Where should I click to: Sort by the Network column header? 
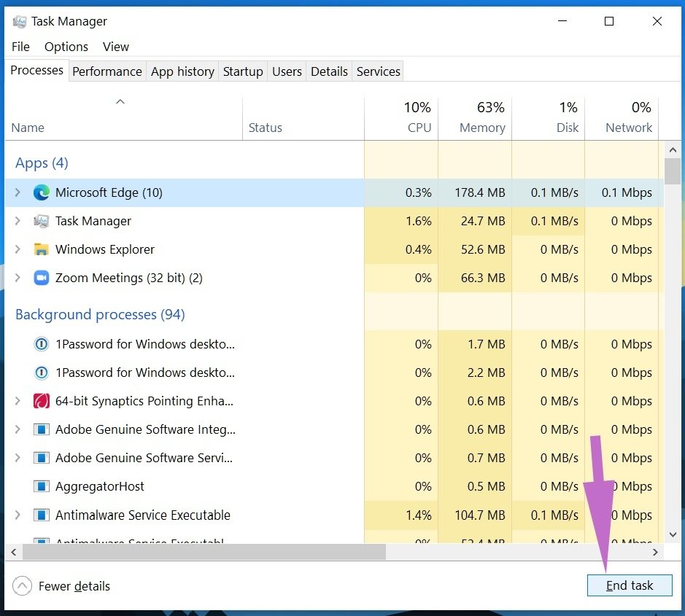click(622, 118)
